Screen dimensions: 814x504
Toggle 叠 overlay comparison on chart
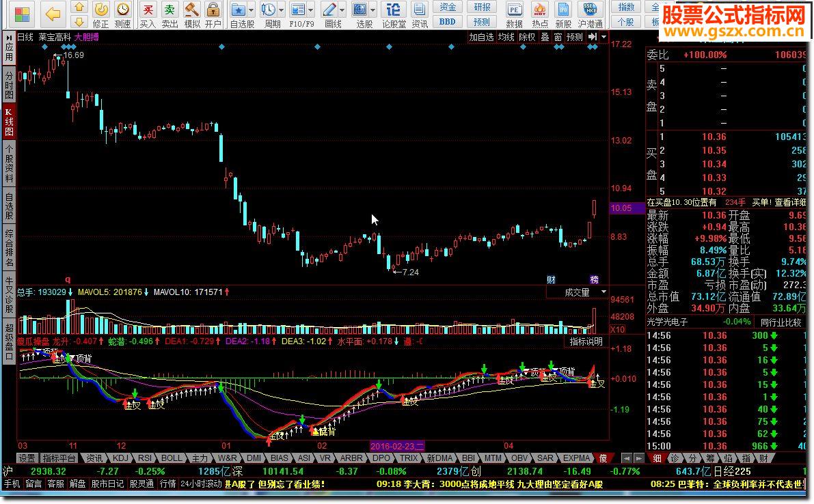click(x=545, y=37)
